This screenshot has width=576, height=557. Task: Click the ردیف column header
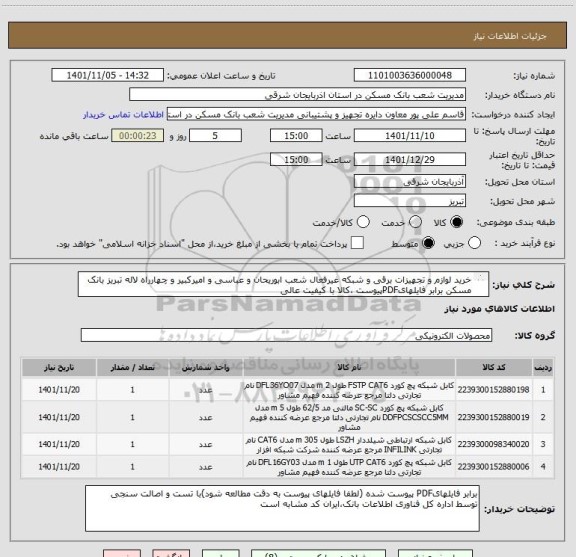point(543,367)
